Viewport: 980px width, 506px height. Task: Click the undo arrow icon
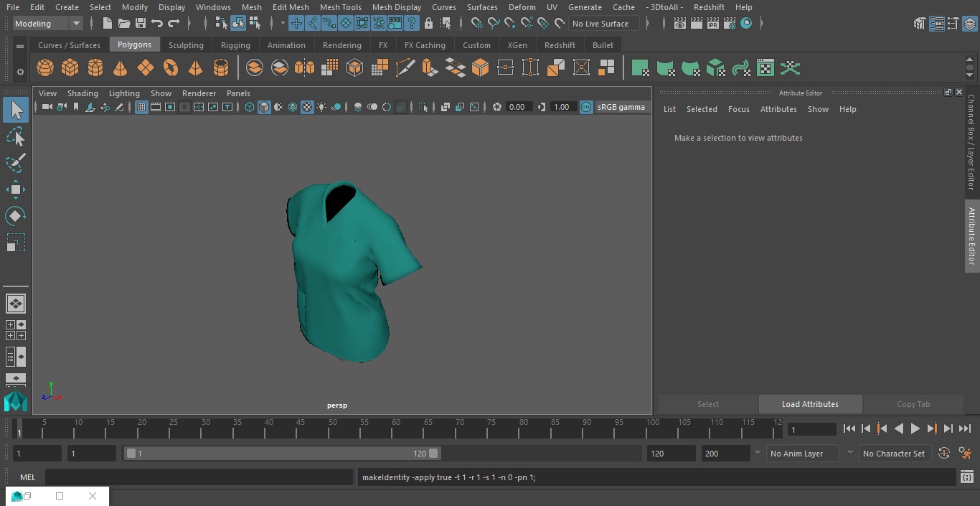point(157,24)
